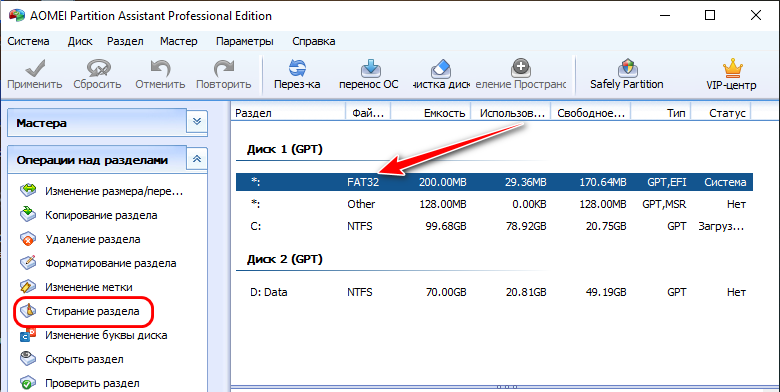Click Изменение размера/пере... operation link
This screenshot has width=780, height=392.
point(114,191)
